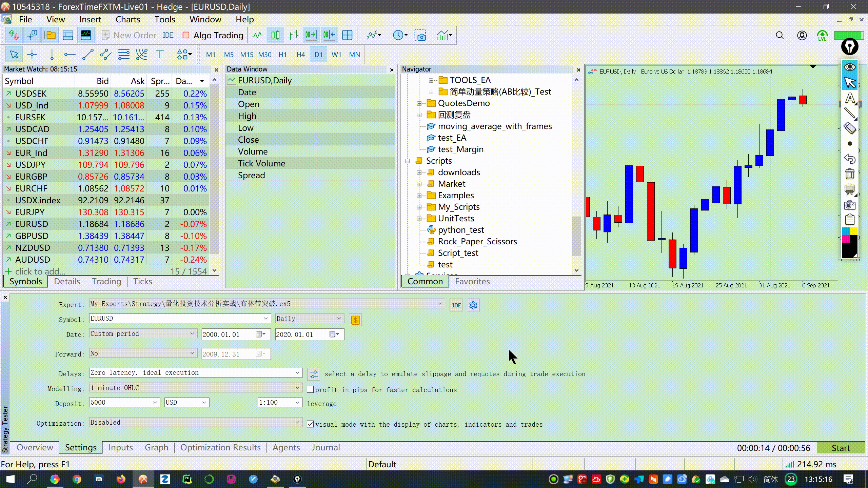Switch to Favorites tab in Navigator
The image size is (868, 488).
pyautogui.click(x=472, y=281)
